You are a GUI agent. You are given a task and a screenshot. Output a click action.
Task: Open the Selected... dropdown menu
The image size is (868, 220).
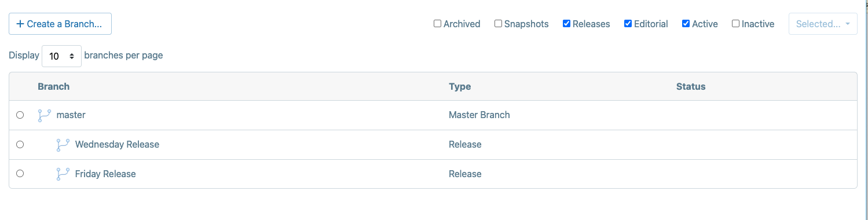823,24
